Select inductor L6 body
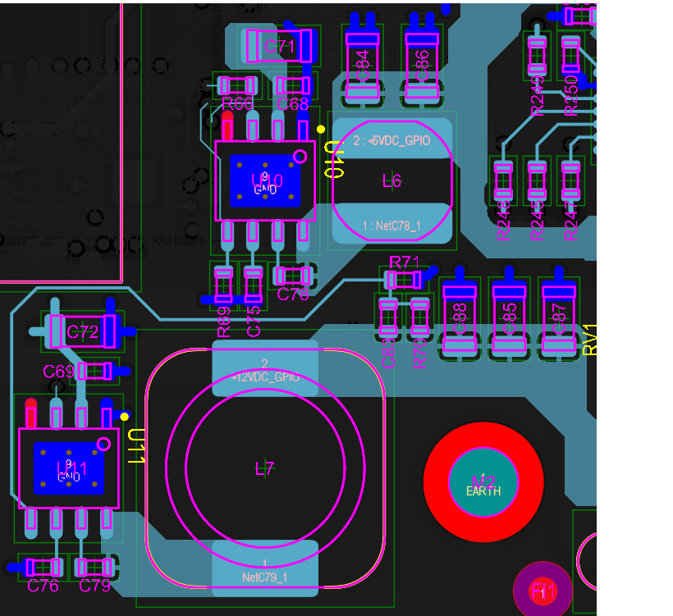 (391, 180)
